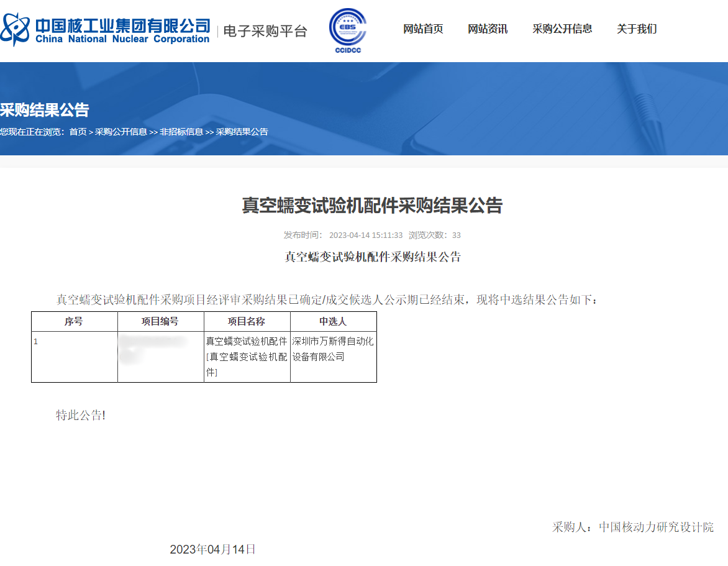
Task: Click the 项目编号 table header
Action: [161, 321]
